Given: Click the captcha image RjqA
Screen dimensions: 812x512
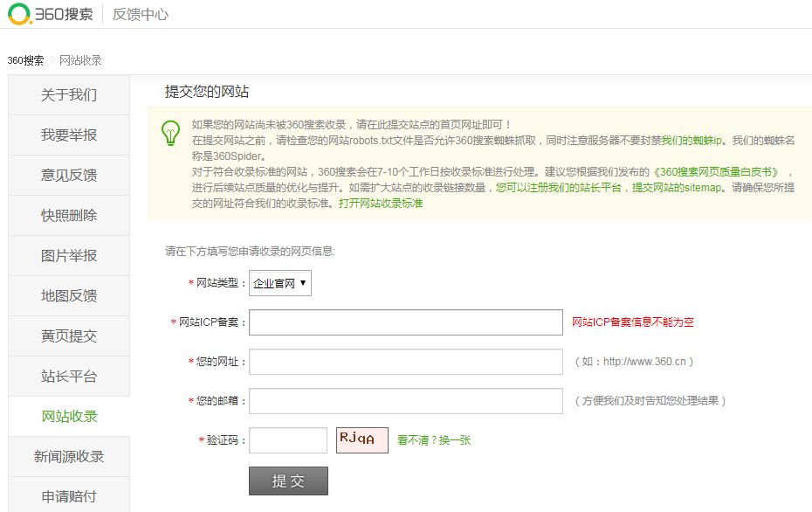Looking at the screenshot, I should (361, 440).
